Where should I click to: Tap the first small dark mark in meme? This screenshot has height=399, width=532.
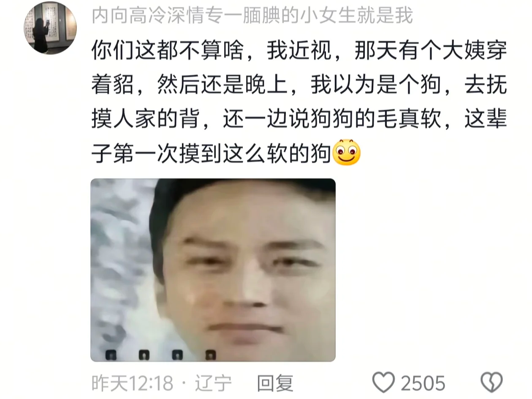(111, 355)
